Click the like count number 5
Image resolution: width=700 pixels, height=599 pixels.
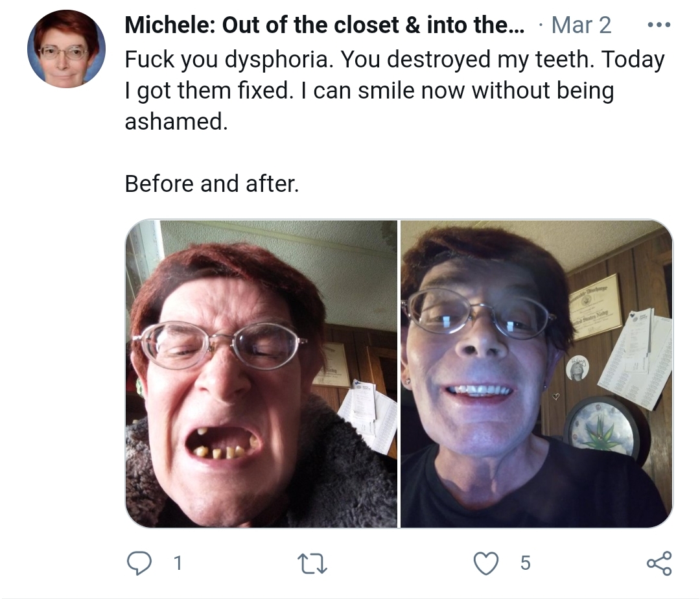(526, 563)
